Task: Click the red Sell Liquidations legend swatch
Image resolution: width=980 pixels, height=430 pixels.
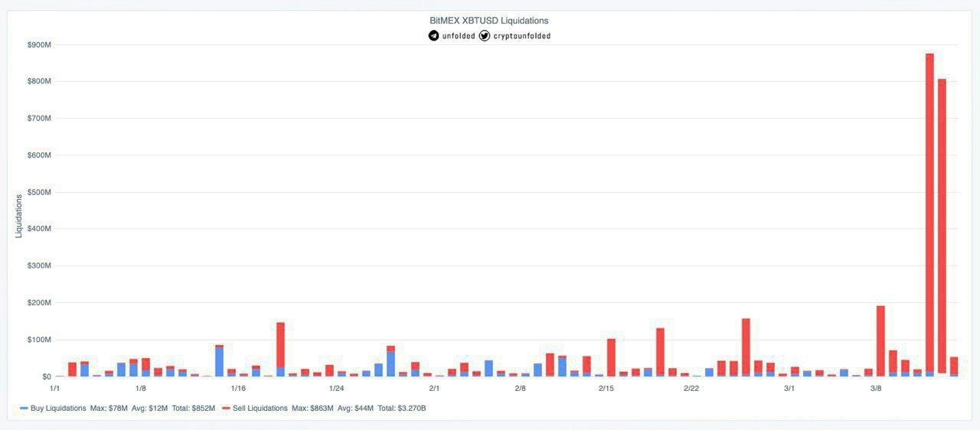Action: point(226,409)
